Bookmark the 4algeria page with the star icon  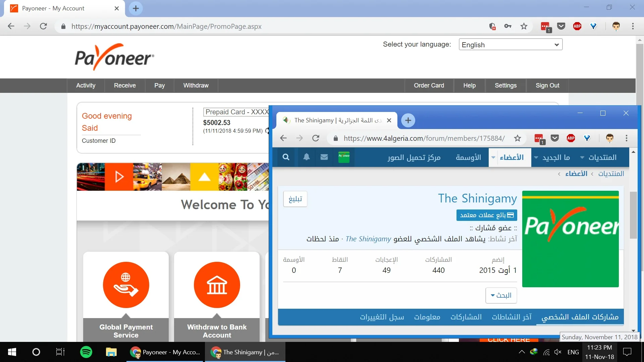click(518, 138)
